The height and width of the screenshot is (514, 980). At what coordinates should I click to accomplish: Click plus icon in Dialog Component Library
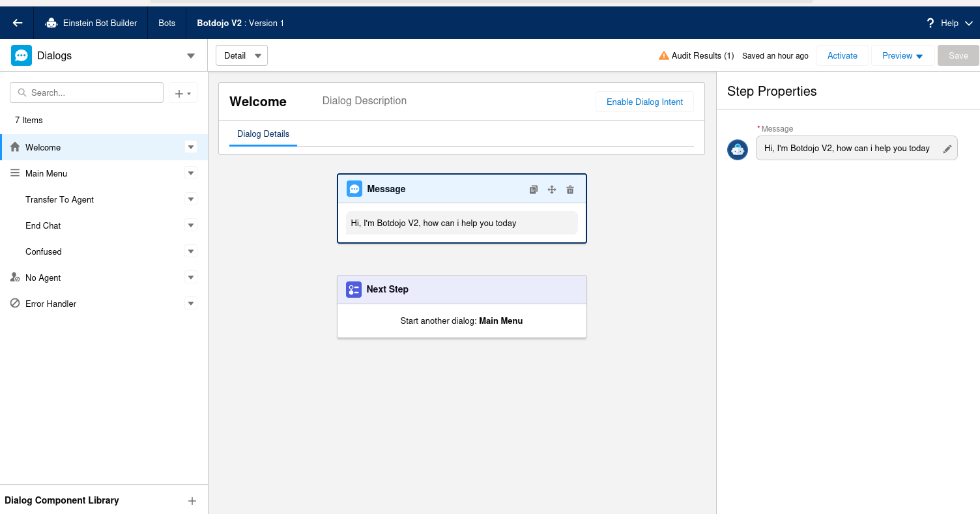[192, 501]
